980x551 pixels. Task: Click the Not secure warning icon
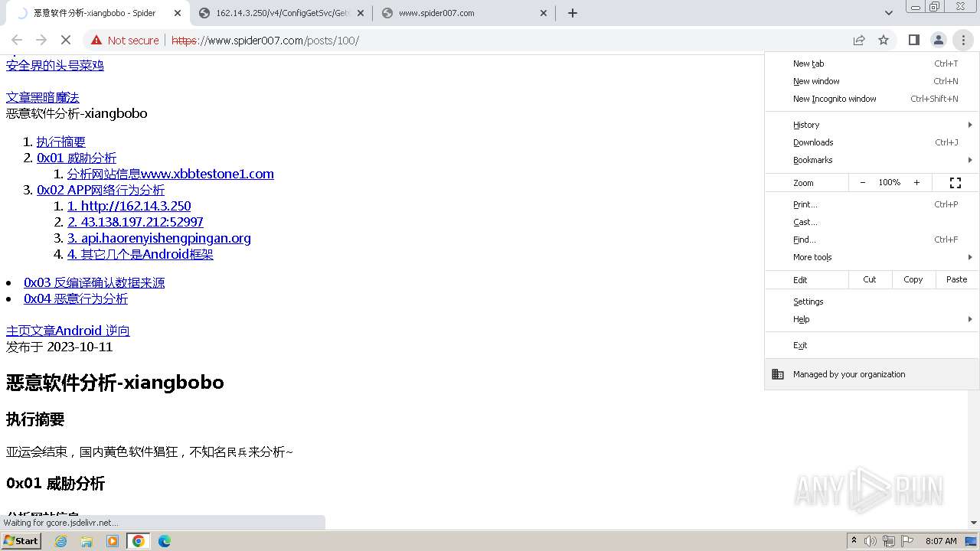(x=96, y=40)
